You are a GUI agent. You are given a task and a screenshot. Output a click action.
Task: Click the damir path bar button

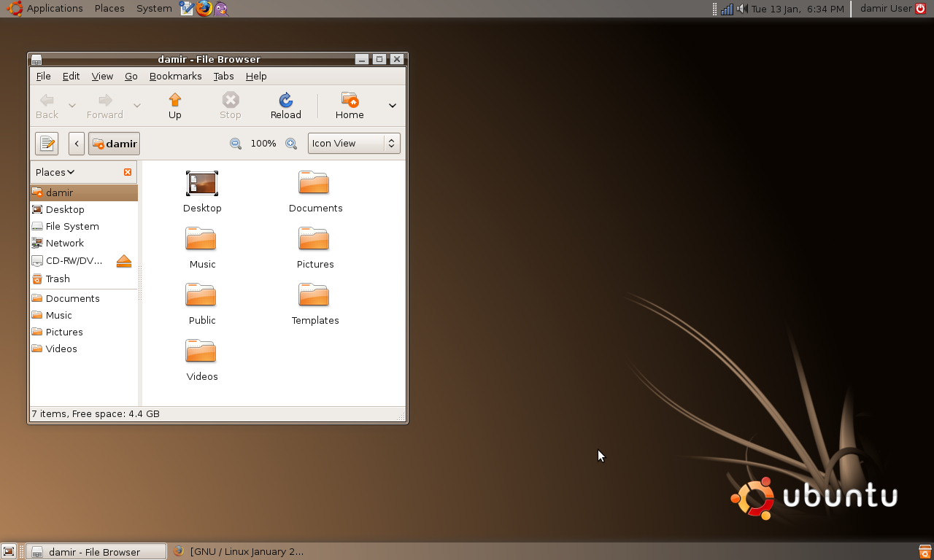point(114,144)
